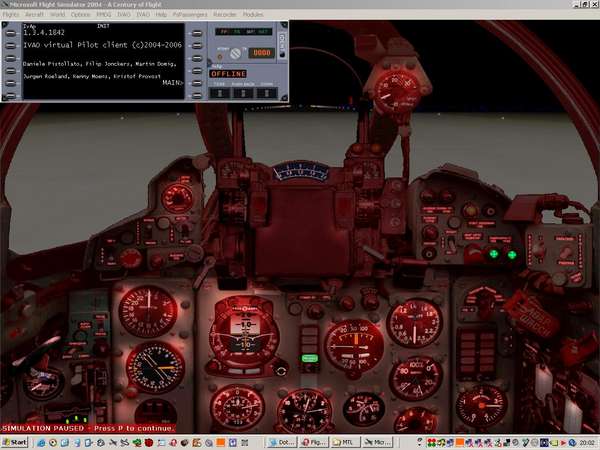Screen dimensions: 600x450
Task: Click the TCAS button in IvAp panel
Action: click(x=220, y=93)
